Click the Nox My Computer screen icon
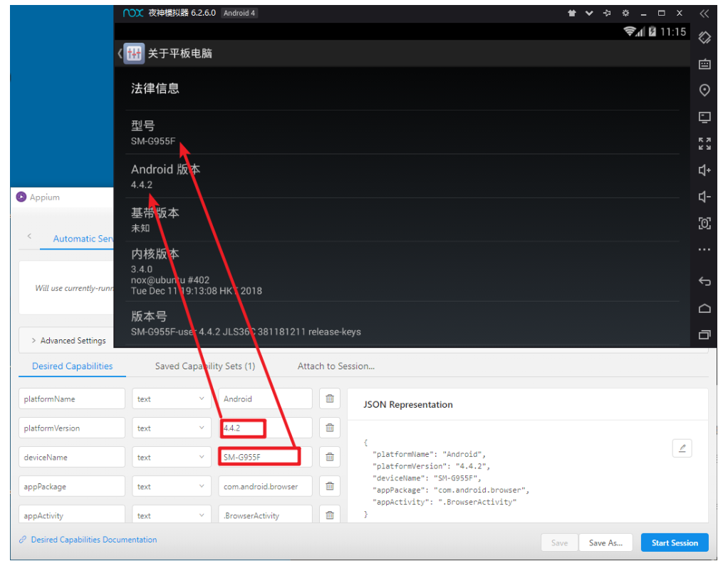This screenshot has width=728, height=571. coord(704,117)
